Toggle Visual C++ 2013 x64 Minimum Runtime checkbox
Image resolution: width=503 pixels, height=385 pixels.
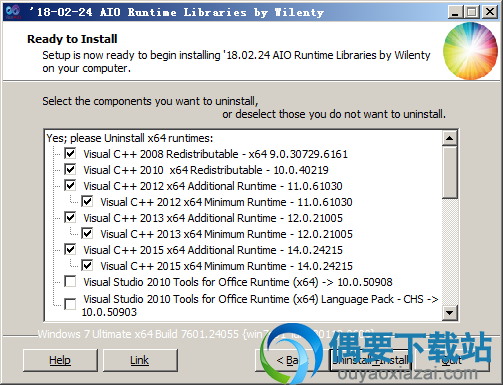point(87,234)
